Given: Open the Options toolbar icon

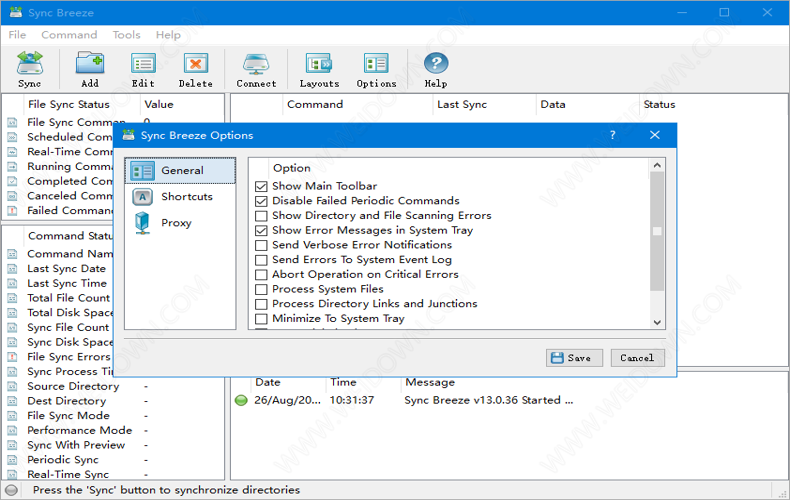Looking at the screenshot, I should [376, 70].
